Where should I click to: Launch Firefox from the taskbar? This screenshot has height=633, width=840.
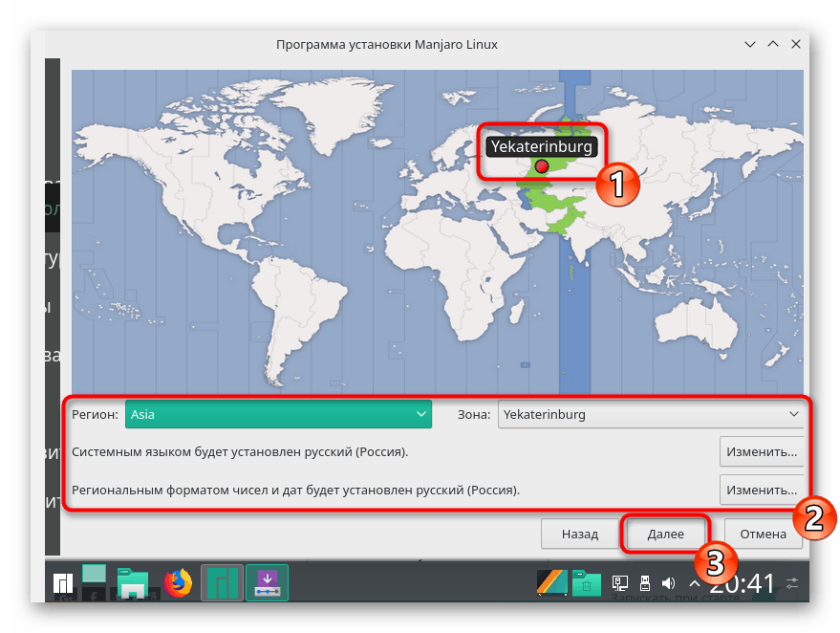(178, 582)
